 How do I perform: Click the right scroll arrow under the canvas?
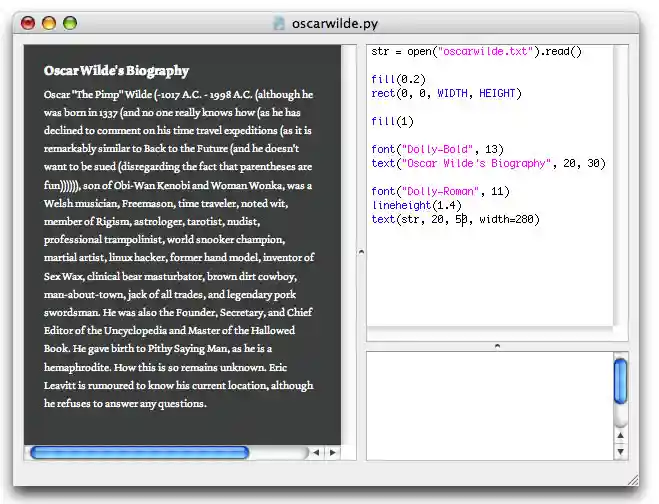point(333,453)
